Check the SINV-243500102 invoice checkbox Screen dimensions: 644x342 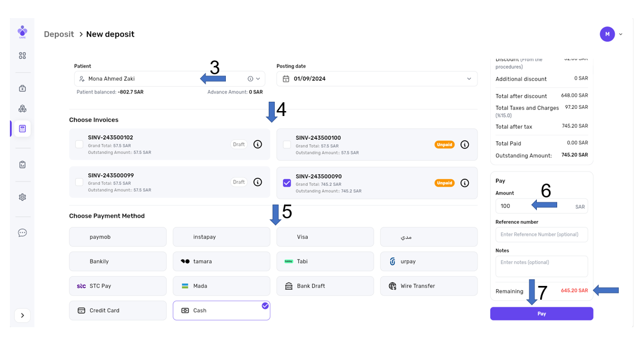coord(79,144)
